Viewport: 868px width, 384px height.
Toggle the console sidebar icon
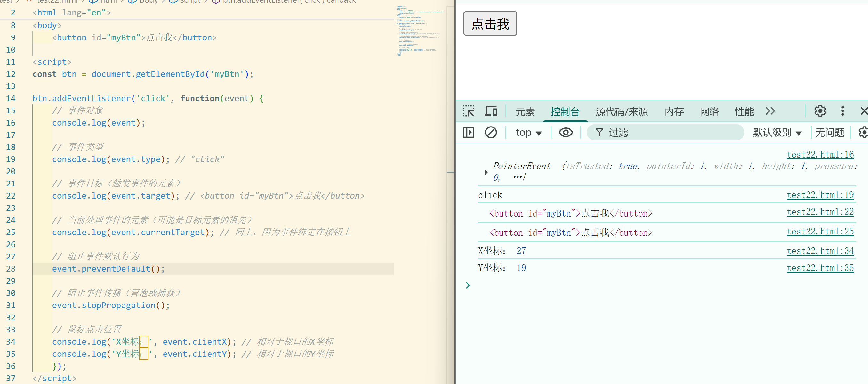(468, 132)
